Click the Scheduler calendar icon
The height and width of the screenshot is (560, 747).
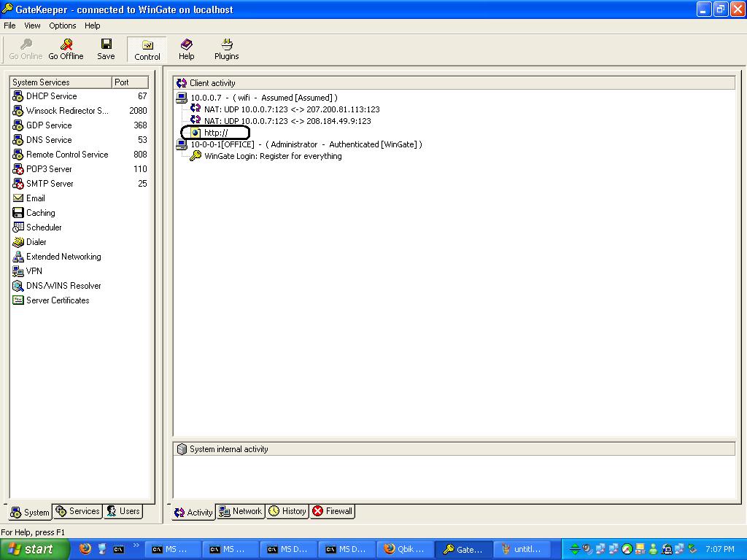[18, 227]
